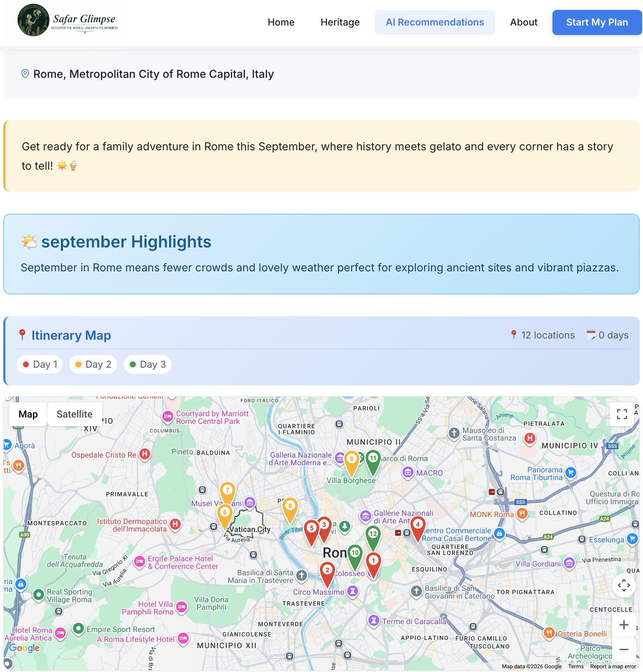Click Basilica di San Giovanni icon
The width and height of the screenshot is (643, 672).
click(416, 591)
